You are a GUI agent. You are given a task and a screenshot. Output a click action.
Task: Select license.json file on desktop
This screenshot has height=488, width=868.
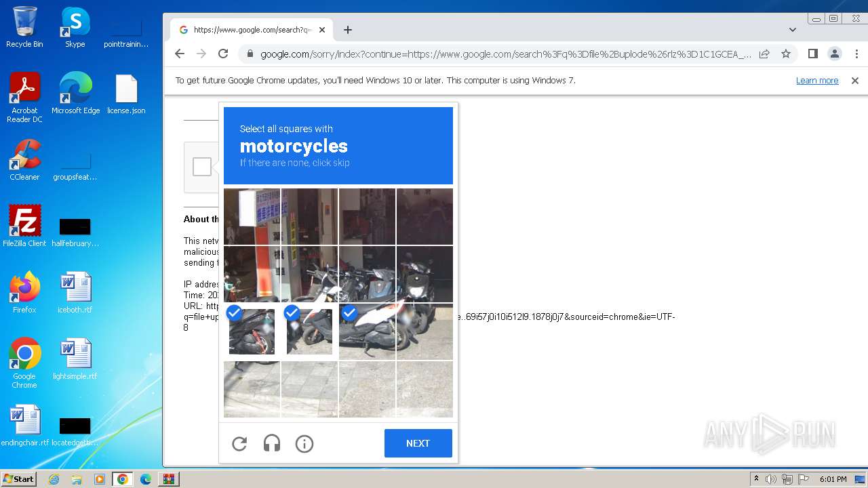coord(126,94)
